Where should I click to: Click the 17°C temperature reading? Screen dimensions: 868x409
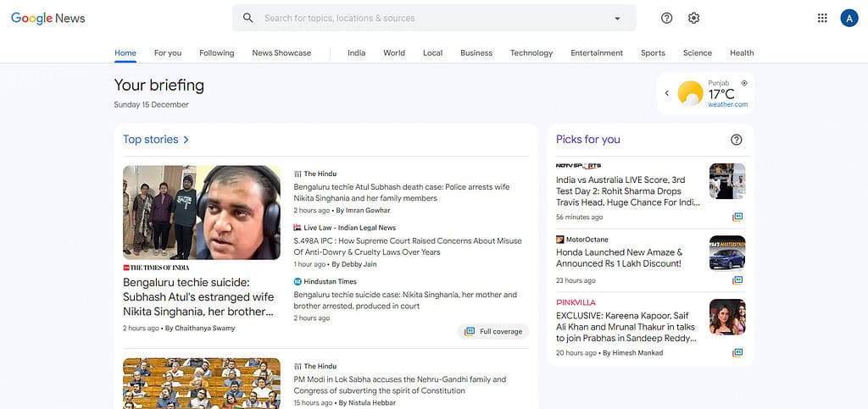tap(721, 94)
